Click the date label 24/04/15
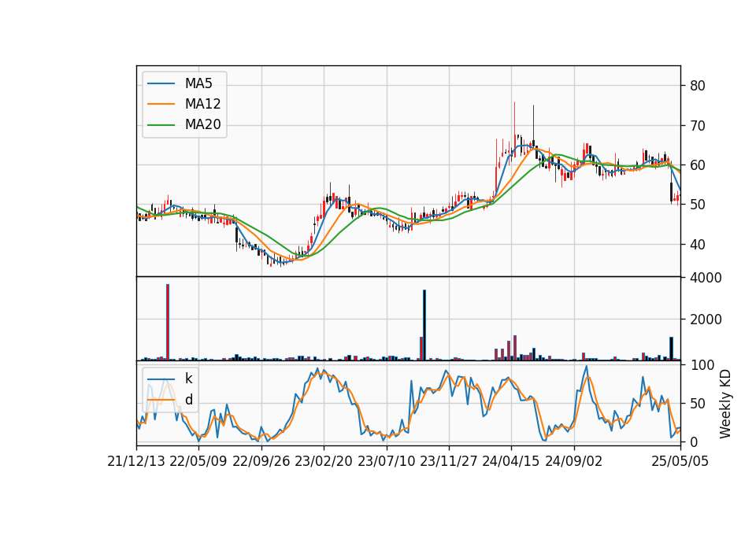This screenshot has width=756, height=543. pyautogui.click(x=510, y=462)
